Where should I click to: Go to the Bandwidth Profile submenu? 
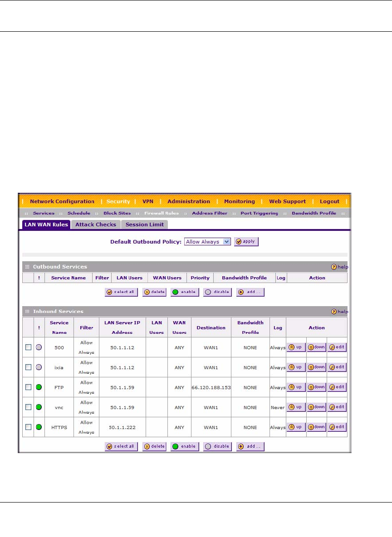pyautogui.click(x=314, y=213)
